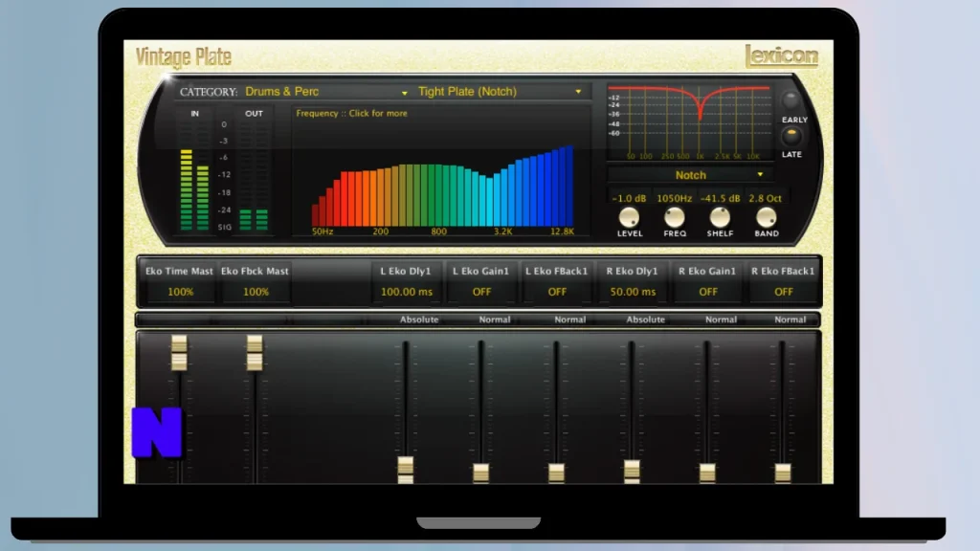This screenshot has height=551, width=980.
Task: Open the Tight Plate (Notch) preset dropdown
Action: (500, 92)
